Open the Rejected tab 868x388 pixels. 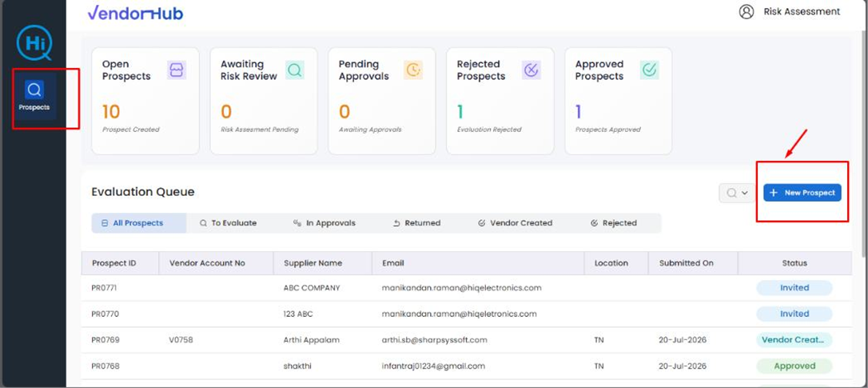(x=613, y=223)
